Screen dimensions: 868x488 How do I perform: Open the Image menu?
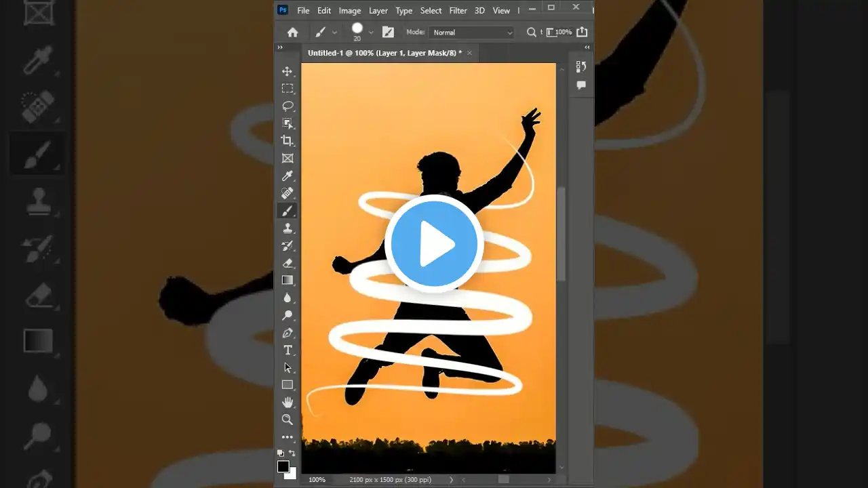(350, 10)
